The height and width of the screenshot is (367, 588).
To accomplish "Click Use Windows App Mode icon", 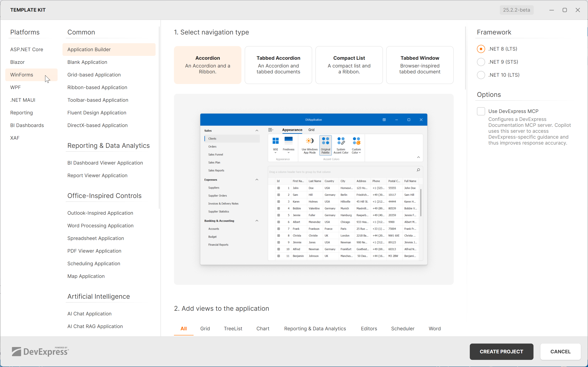I will [x=309, y=141].
